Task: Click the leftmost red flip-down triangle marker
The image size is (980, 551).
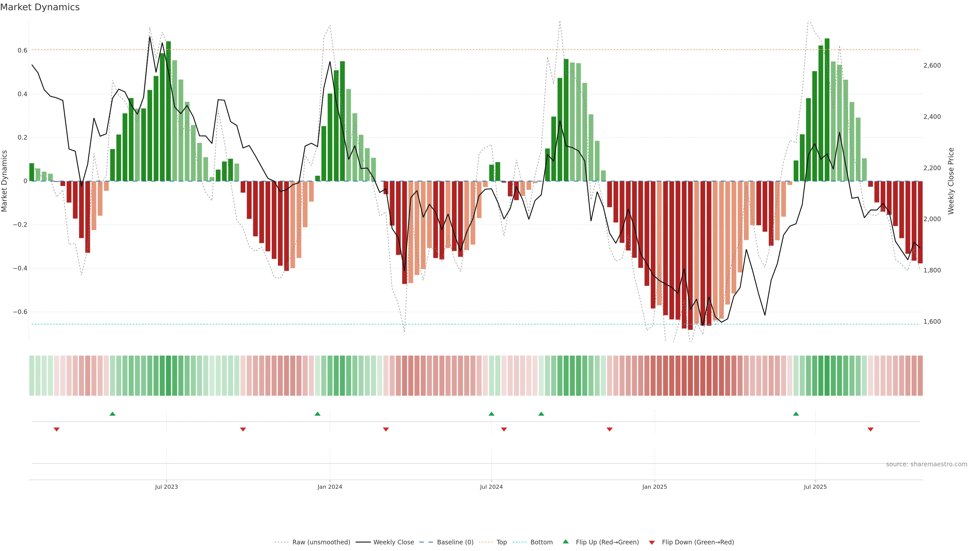Action: pyautogui.click(x=57, y=429)
